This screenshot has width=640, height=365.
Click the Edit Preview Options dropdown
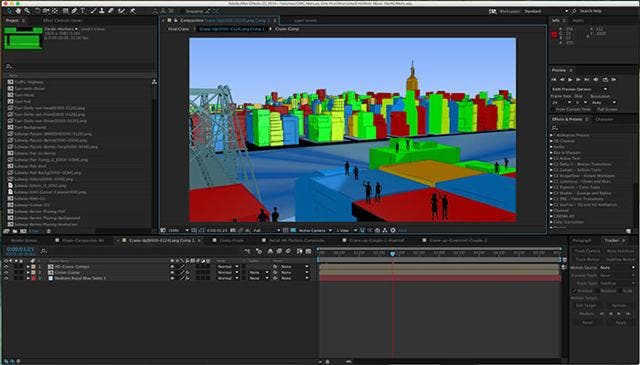coord(579,89)
